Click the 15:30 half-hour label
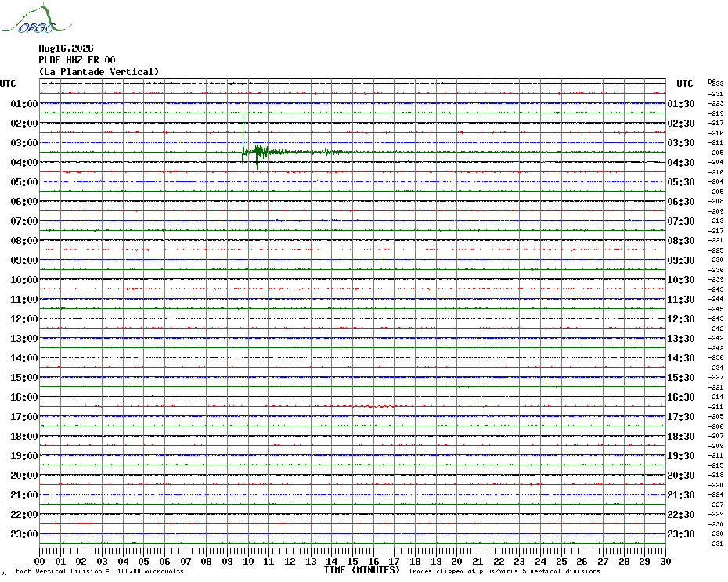This screenshot has width=728, height=582. [681, 377]
